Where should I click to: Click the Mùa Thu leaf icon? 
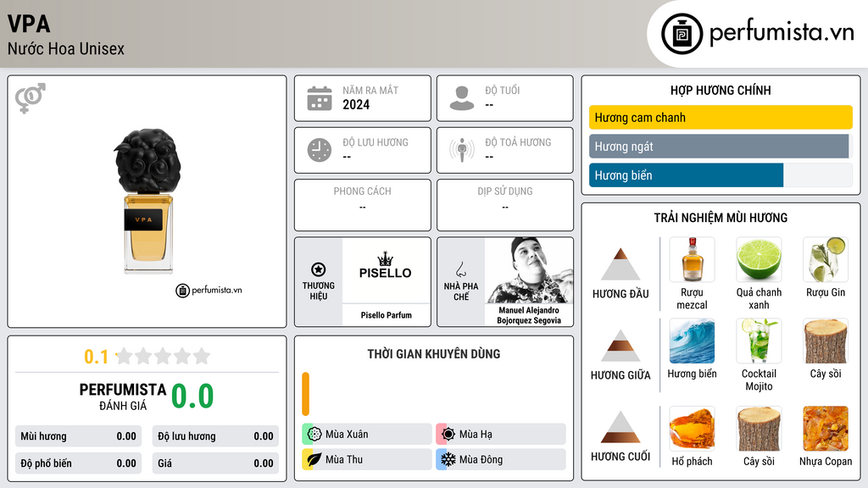[x=314, y=459]
